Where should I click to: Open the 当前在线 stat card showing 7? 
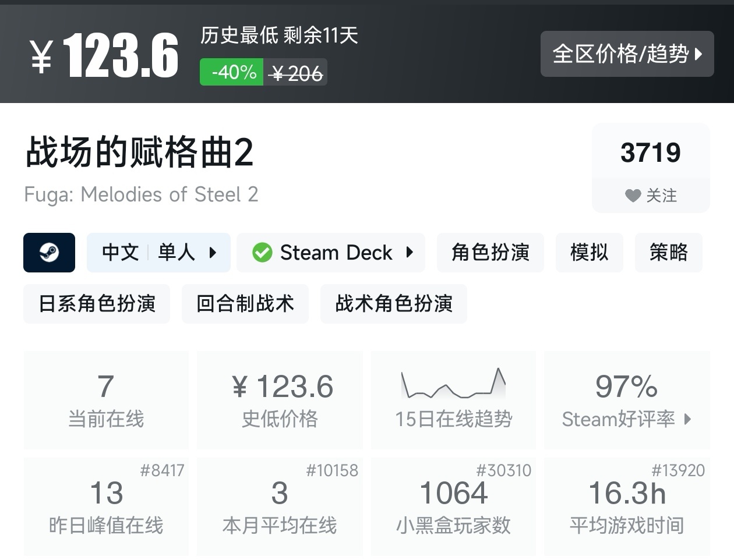click(x=106, y=400)
